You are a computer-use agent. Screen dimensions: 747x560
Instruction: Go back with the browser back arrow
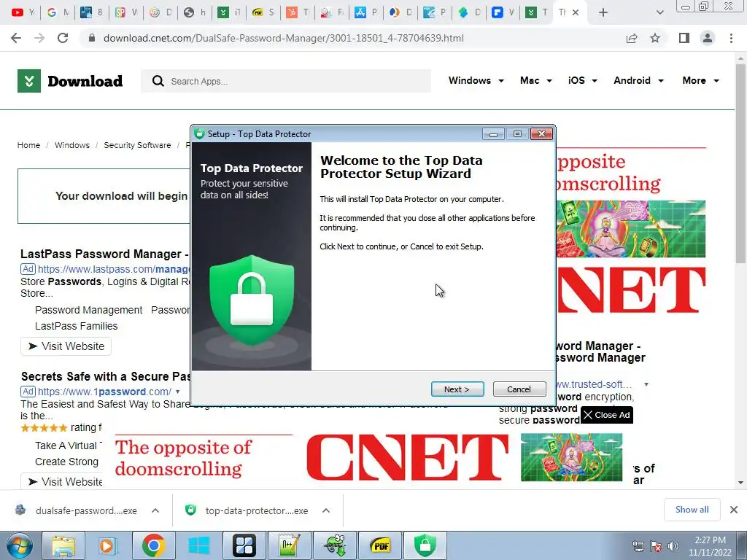tap(16, 38)
